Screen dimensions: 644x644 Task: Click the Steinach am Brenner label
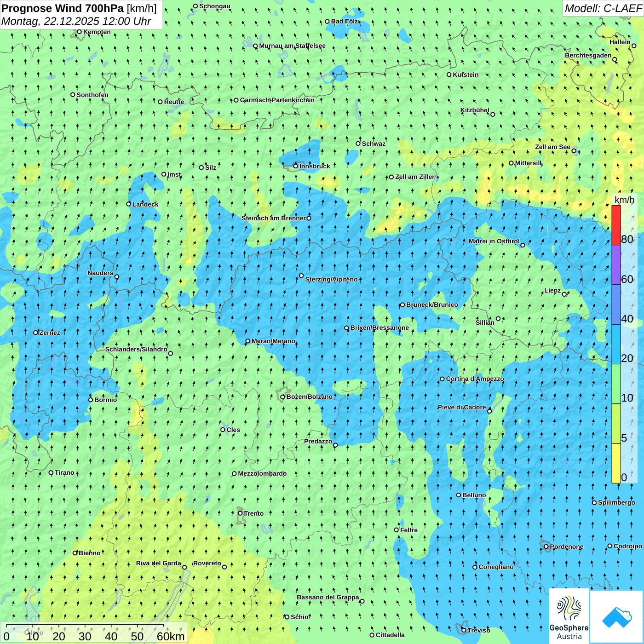pos(273,218)
